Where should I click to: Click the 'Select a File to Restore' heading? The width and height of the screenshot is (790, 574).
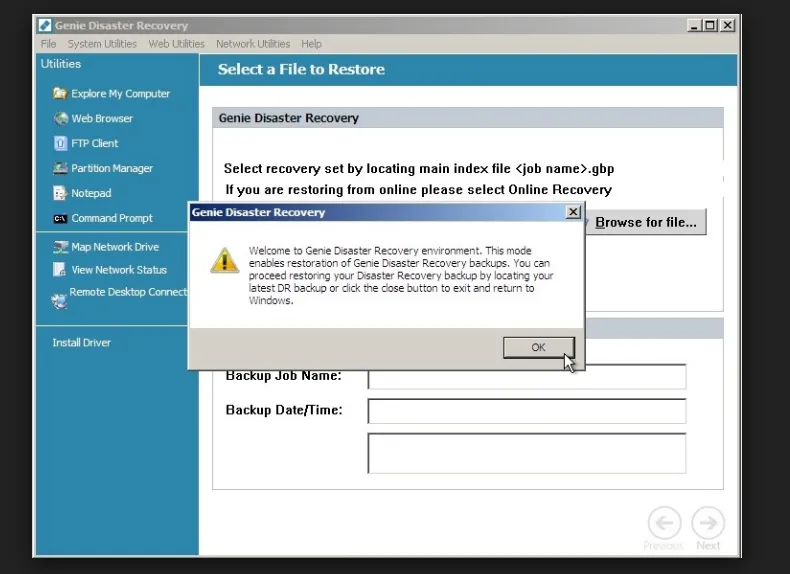301,69
